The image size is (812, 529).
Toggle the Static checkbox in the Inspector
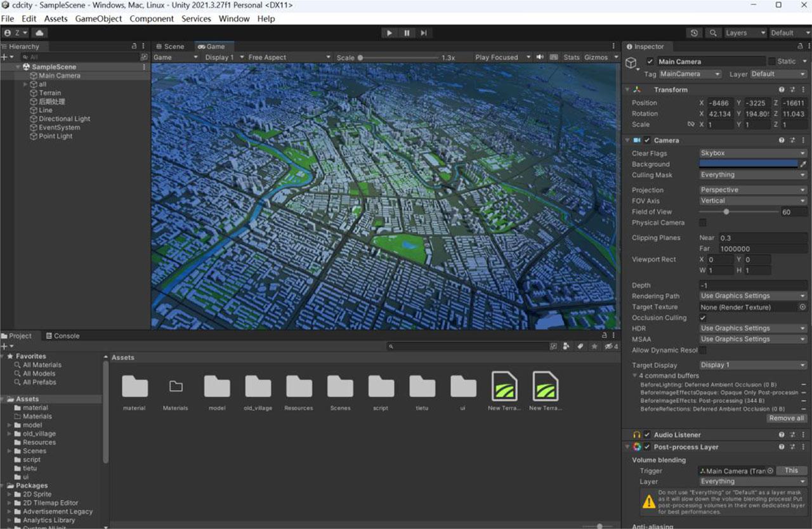(x=771, y=62)
